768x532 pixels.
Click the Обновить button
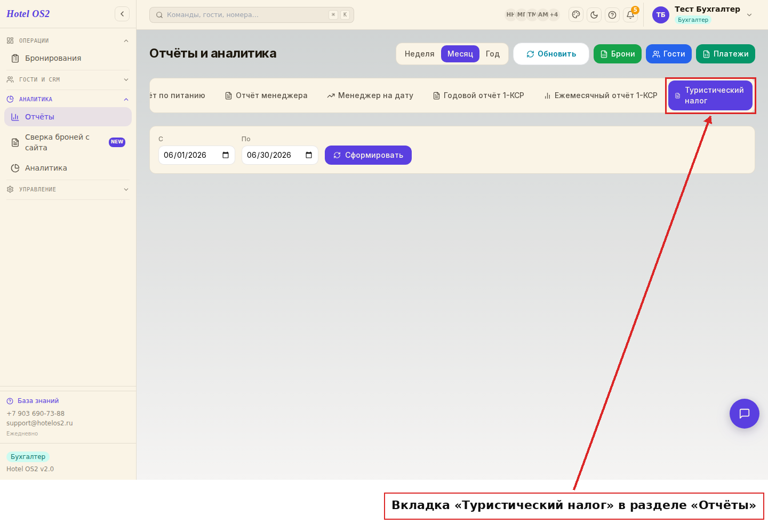click(x=551, y=54)
